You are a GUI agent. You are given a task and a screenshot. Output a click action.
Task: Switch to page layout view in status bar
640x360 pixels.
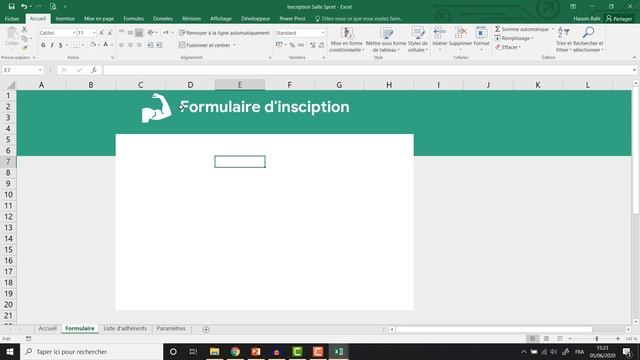[x=546, y=338]
